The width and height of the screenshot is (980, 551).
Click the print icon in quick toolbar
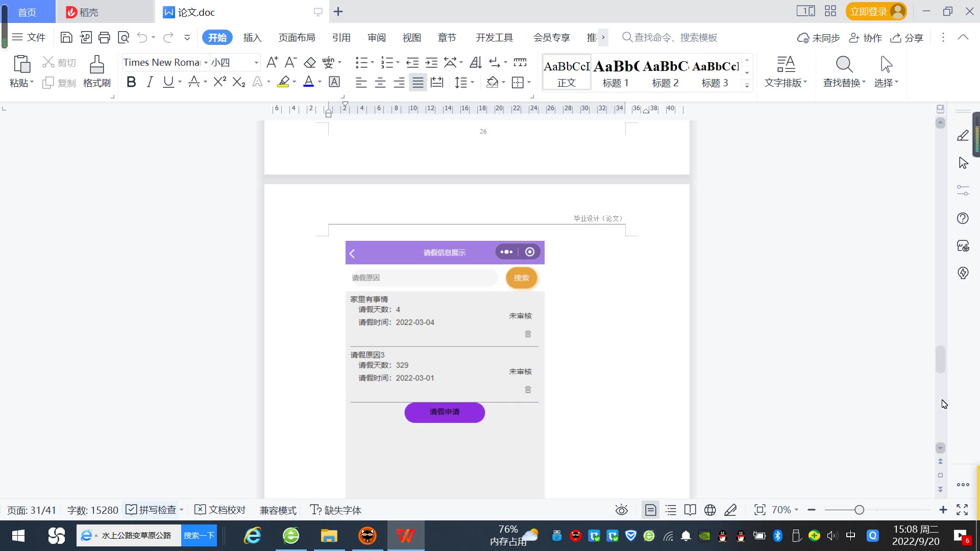pos(104,37)
